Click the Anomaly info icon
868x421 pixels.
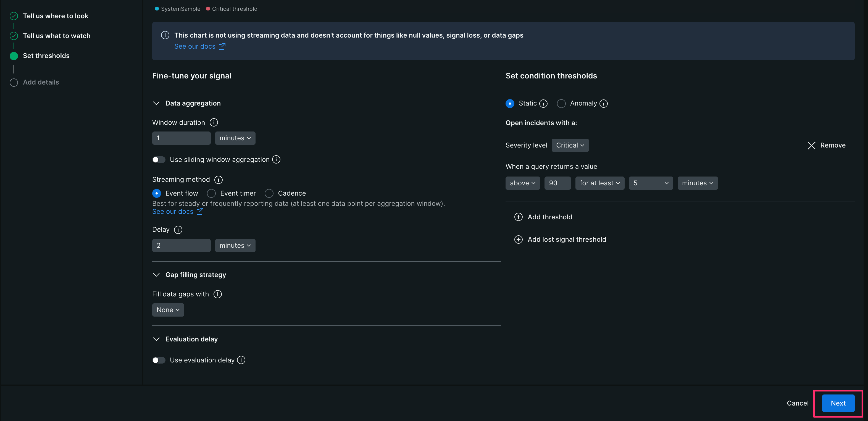click(x=604, y=104)
